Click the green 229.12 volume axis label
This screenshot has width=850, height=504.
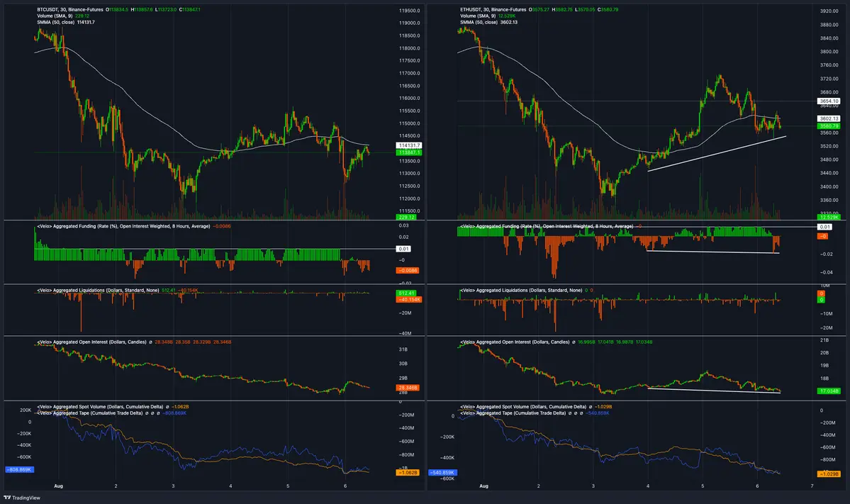pos(407,218)
